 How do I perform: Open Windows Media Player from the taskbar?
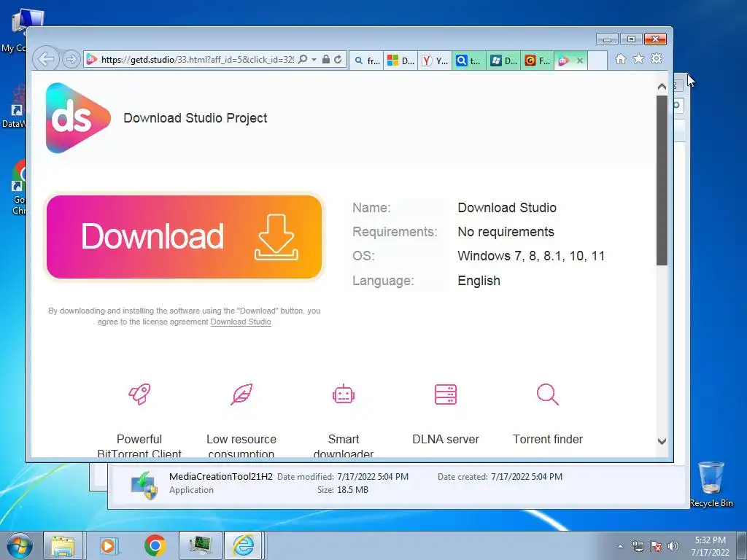click(109, 546)
